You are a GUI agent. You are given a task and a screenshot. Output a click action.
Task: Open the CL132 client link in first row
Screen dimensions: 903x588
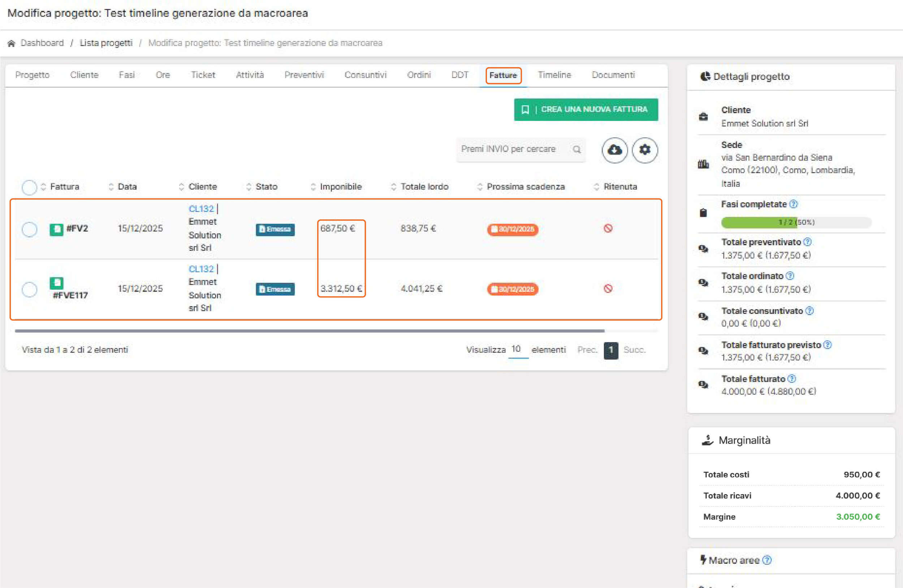pos(201,209)
